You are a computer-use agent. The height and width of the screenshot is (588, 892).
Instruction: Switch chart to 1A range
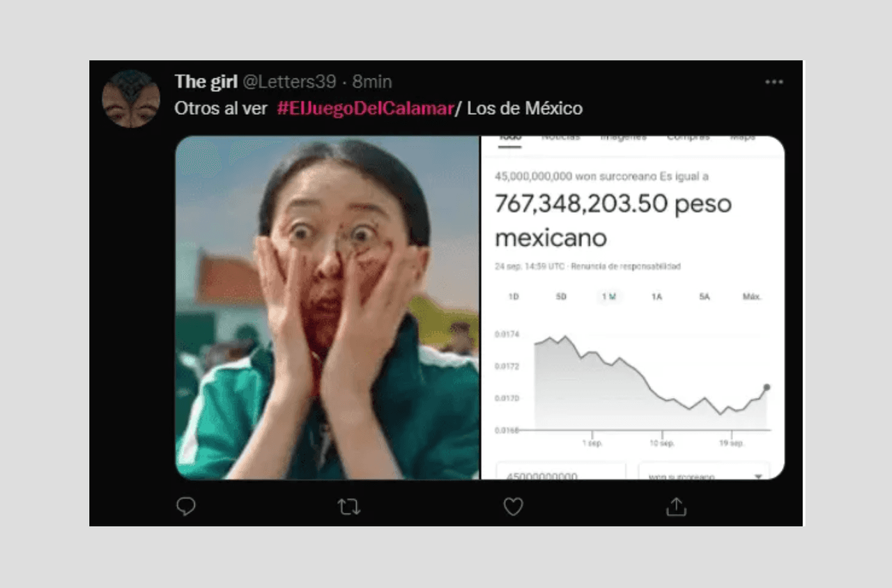click(x=656, y=297)
